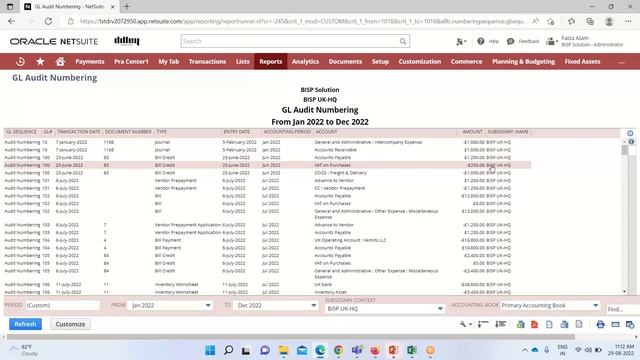Image resolution: width=640 pixels, height=360 pixels.
Task: Click the Period field showing (Custom)
Action: coord(63,305)
